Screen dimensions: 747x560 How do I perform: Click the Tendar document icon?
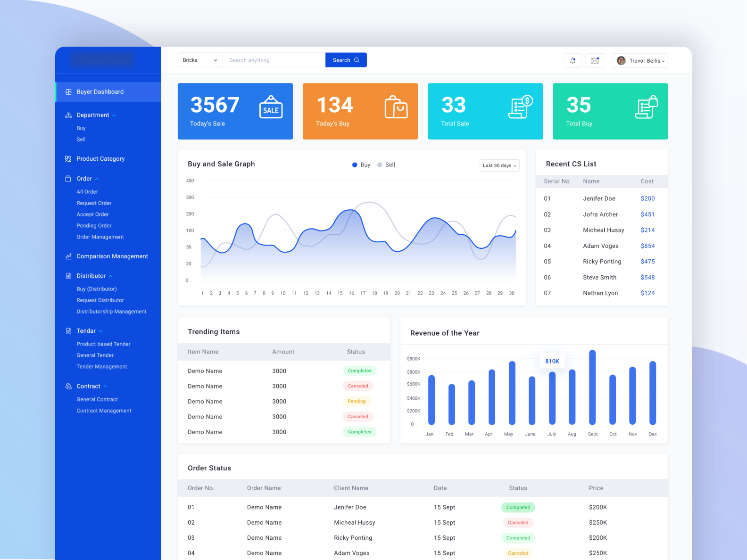68,331
